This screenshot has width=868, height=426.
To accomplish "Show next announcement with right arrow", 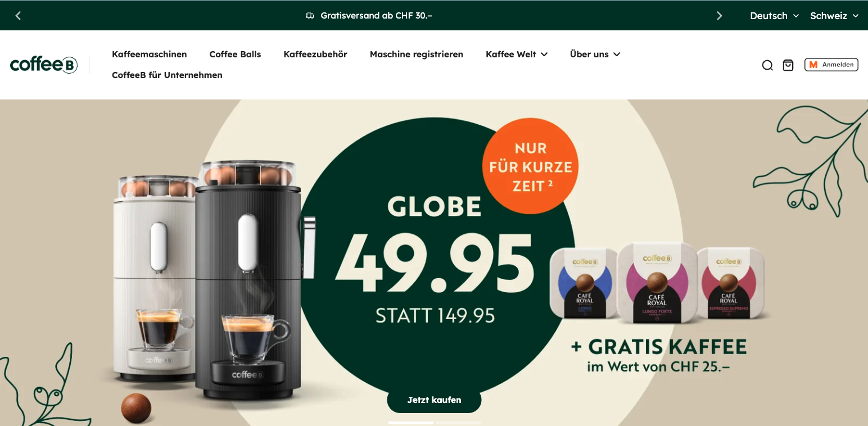I will coord(719,16).
